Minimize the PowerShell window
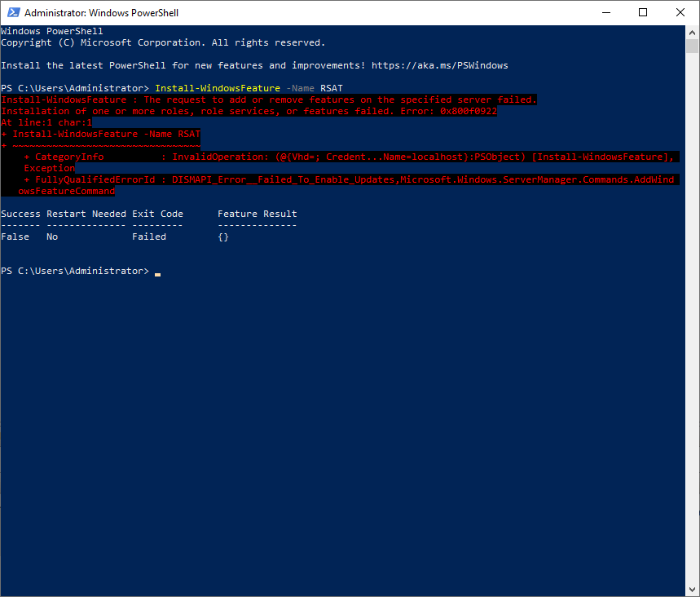Viewport: 700px width, 597px height. [x=605, y=12]
